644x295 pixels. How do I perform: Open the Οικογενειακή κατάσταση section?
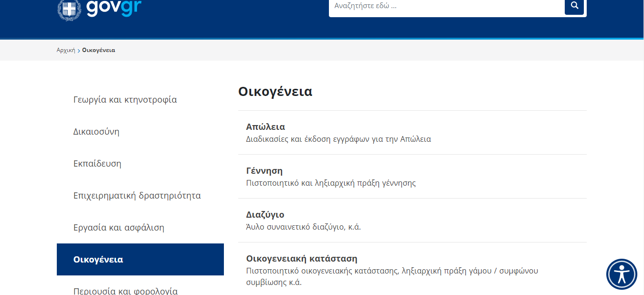[x=412, y=269]
